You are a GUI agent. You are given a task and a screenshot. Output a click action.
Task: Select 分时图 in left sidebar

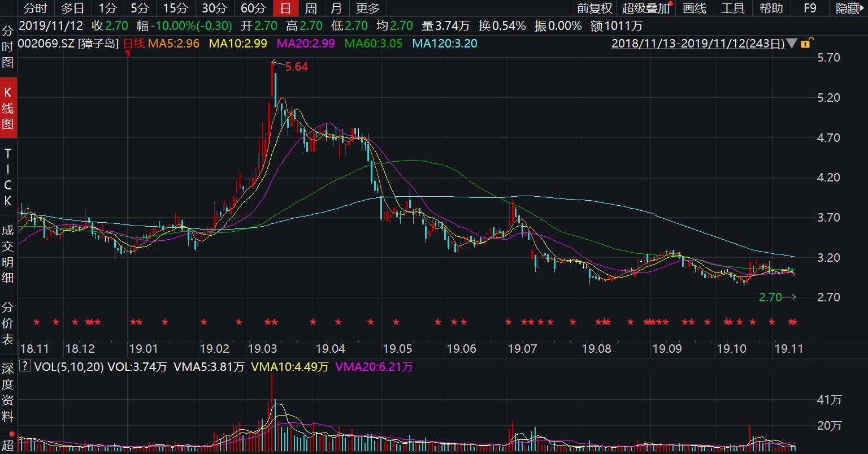coord(8,46)
